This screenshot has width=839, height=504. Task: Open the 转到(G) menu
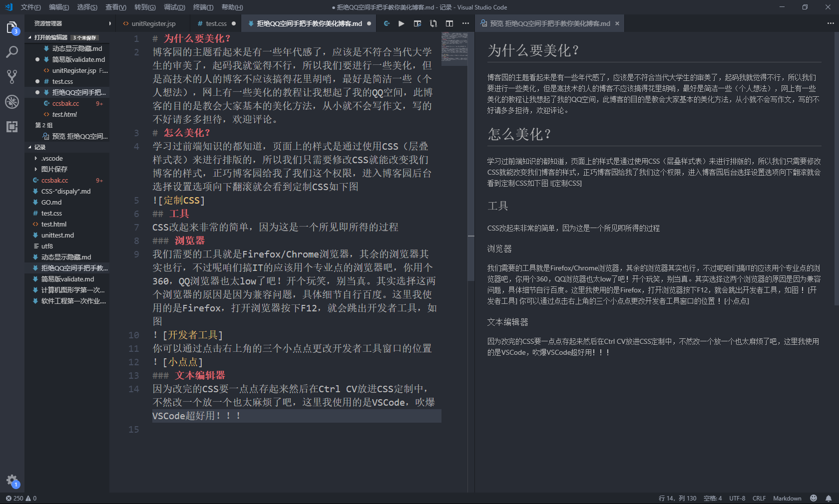point(145,7)
